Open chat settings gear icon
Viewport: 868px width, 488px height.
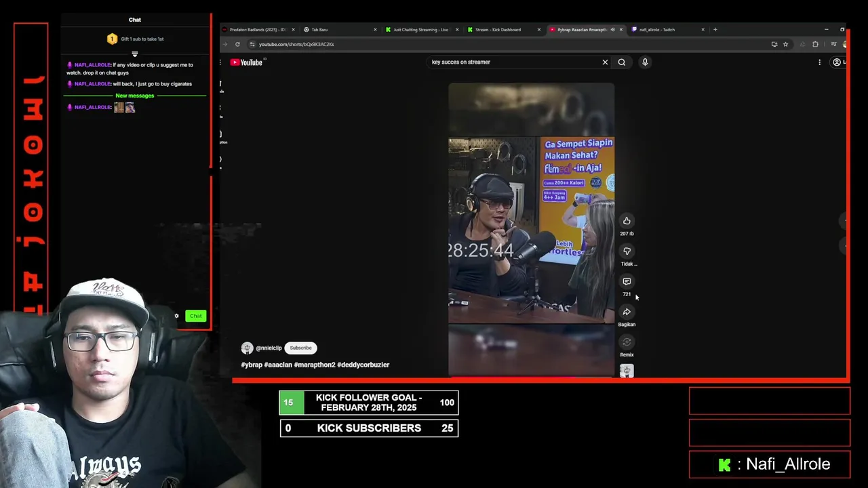point(176,316)
